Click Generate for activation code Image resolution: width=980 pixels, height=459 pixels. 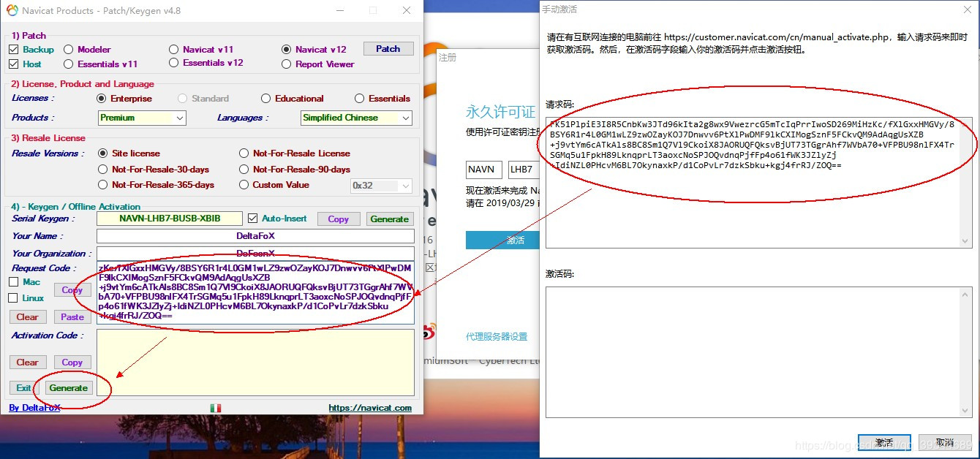click(69, 388)
